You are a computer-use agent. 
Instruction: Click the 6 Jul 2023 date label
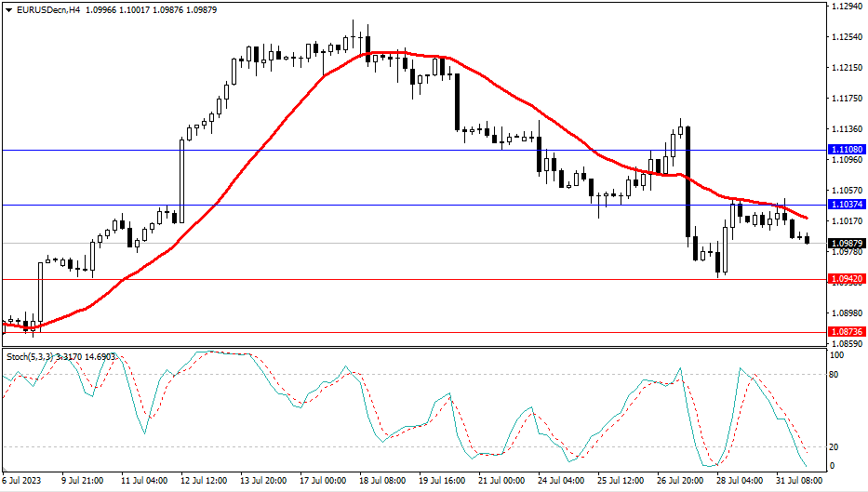coord(22,482)
